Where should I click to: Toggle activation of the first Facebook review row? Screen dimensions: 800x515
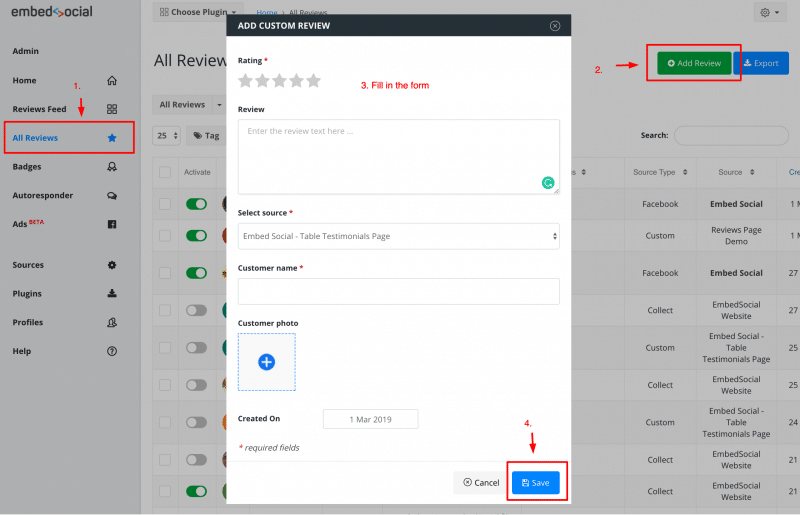click(x=196, y=204)
